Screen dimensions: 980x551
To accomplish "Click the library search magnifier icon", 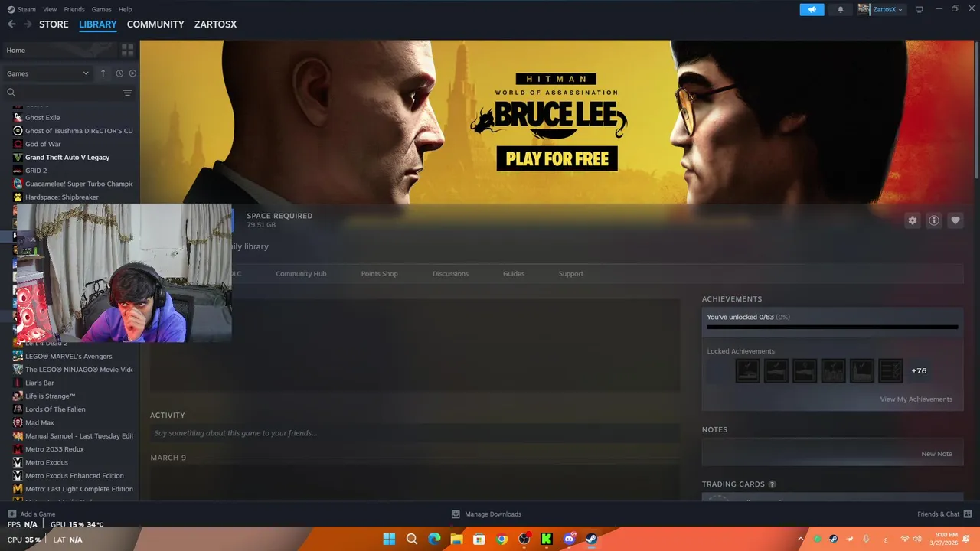I will pyautogui.click(x=11, y=93).
